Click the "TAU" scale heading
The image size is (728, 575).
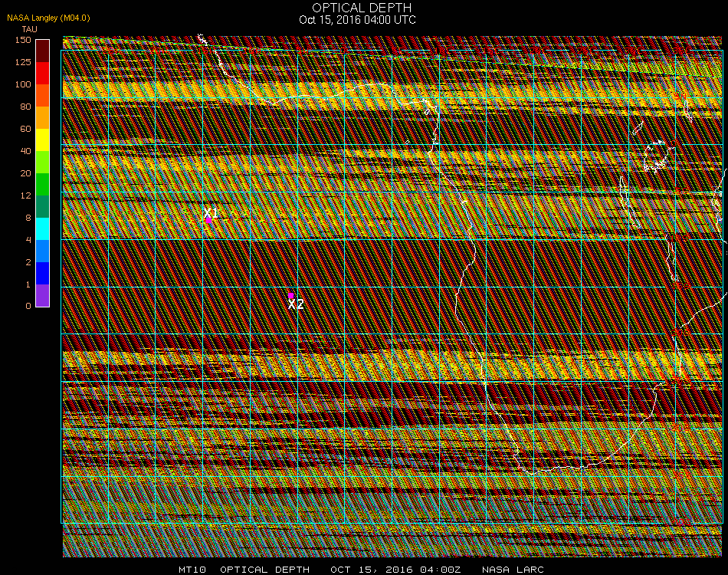point(29,29)
